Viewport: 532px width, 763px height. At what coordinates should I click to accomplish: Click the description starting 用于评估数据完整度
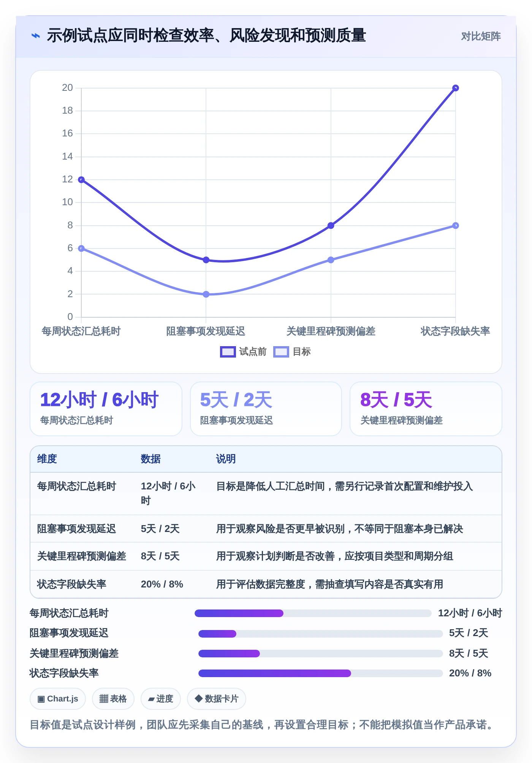(x=329, y=584)
